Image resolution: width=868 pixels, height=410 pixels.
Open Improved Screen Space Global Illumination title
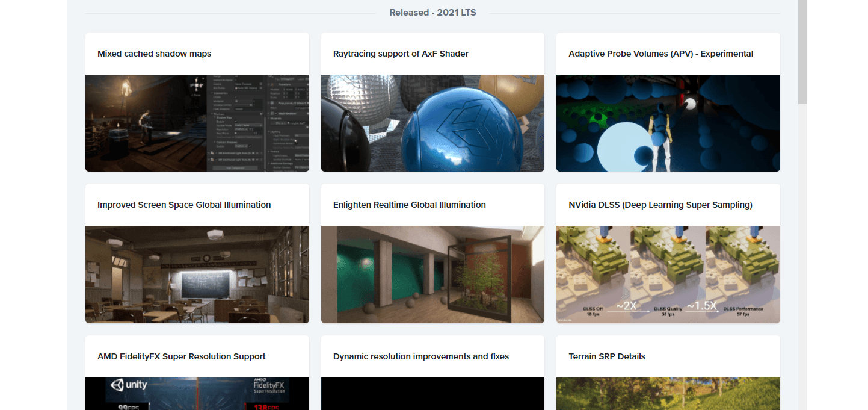(184, 205)
